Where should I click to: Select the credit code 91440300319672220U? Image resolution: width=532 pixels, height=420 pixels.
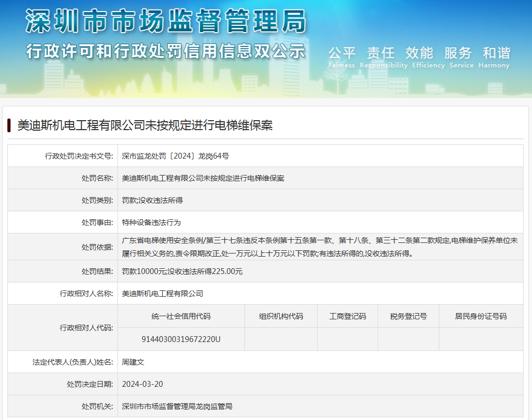(181, 339)
